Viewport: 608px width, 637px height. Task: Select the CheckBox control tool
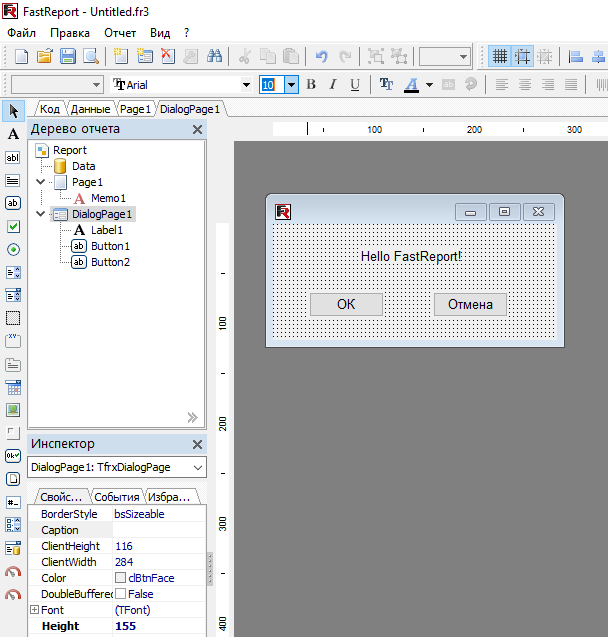click(x=13, y=226)
